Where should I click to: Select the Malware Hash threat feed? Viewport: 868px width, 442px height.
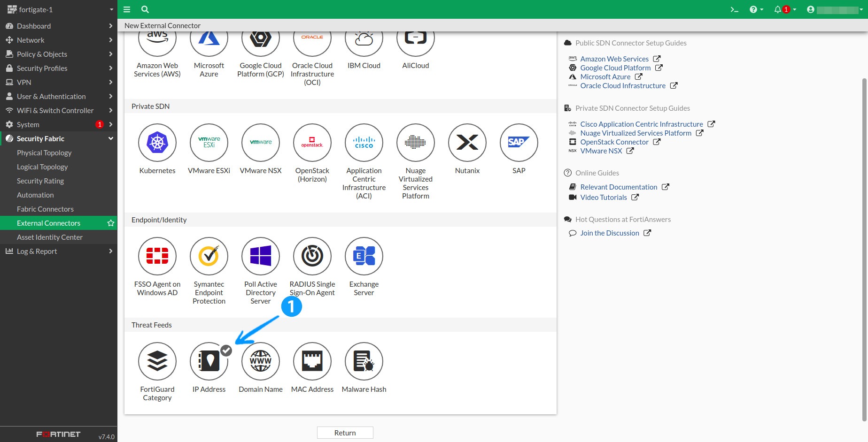[x=364, y=361]
